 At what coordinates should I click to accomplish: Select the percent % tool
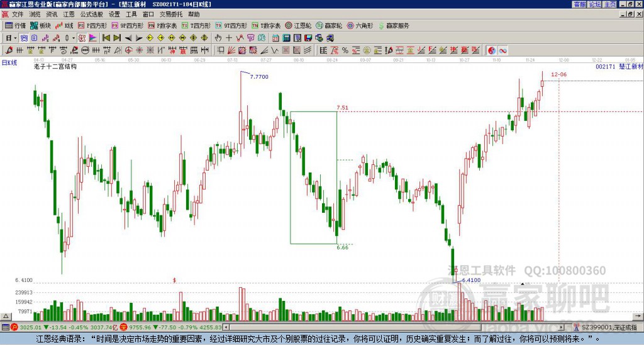point(345,50)
